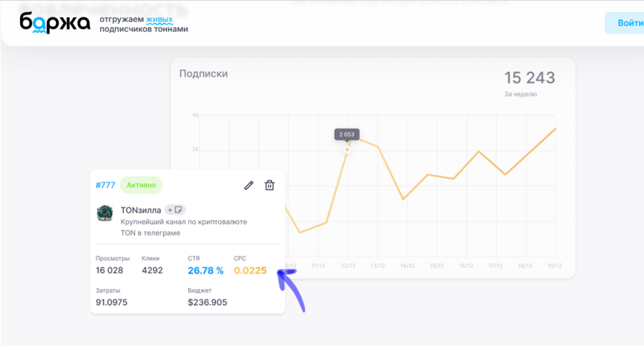This screenshot has width=644, height=346.
Task: Delete campaign with the trash icon
Action: click(270, 186)
